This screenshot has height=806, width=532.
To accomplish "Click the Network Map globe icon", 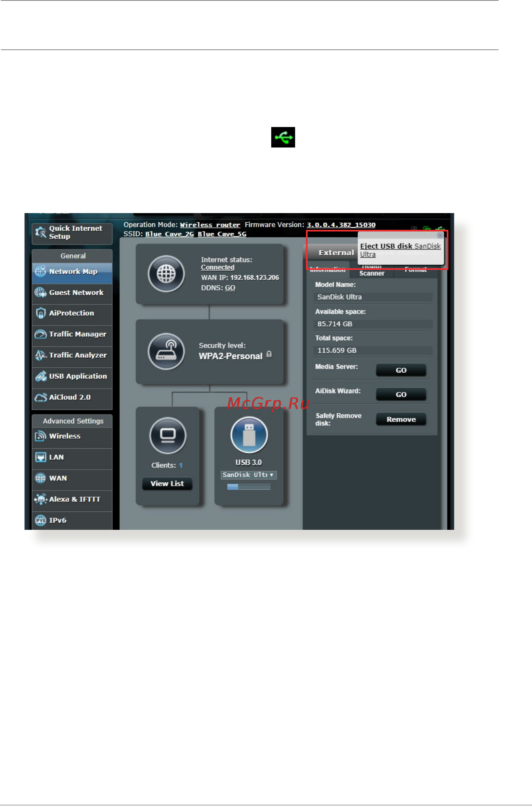I will tap(41, 272).
